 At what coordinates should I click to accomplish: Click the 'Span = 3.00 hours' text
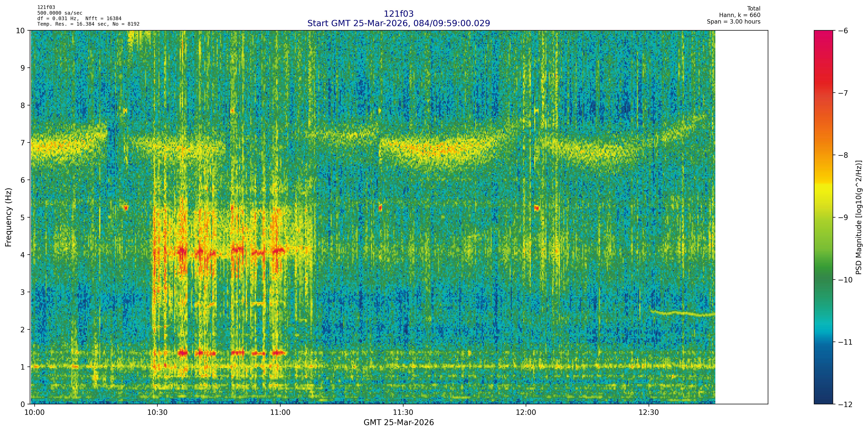(734, 21)
